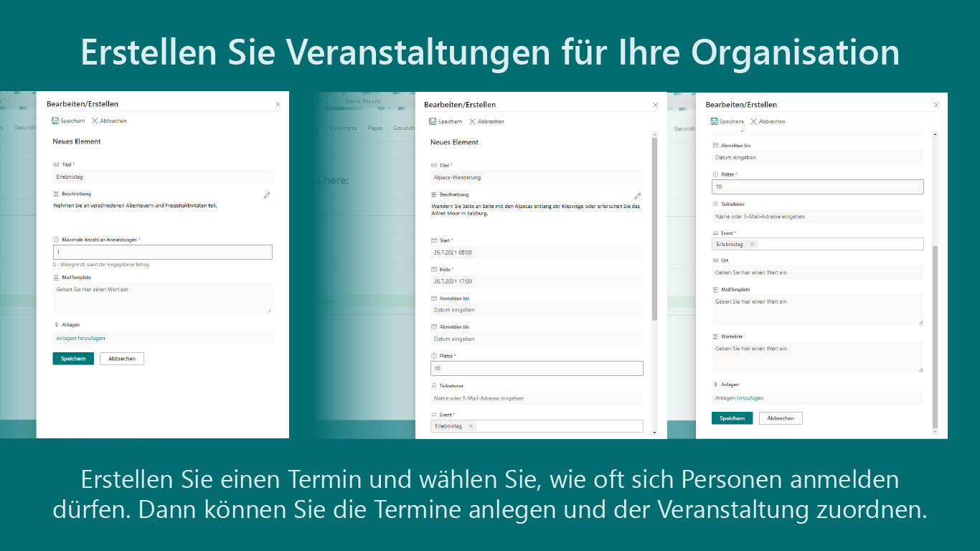The image size is (980, 551).
Task: Open the Pages navigation item
Action: (x=374, y=127)
